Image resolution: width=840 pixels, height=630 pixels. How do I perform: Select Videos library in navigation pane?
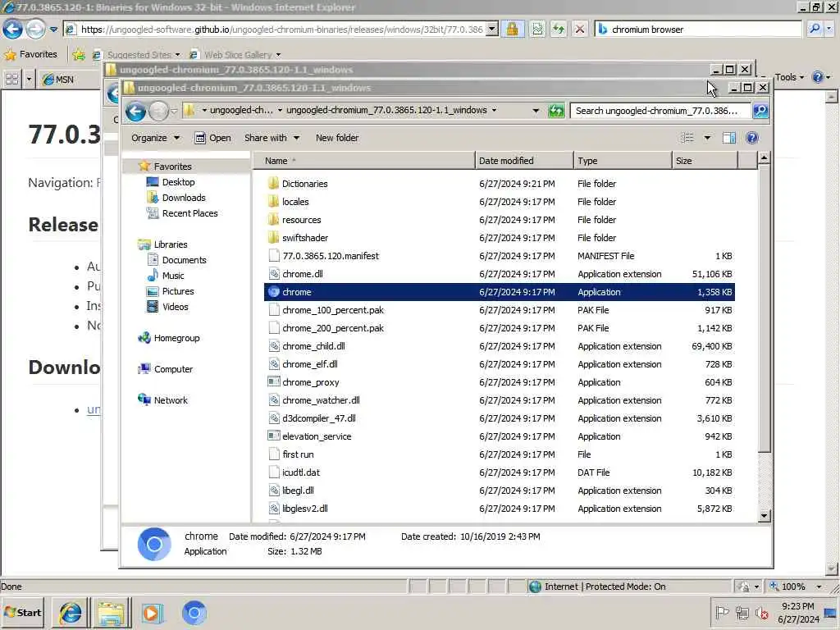[x=175, y=307]
